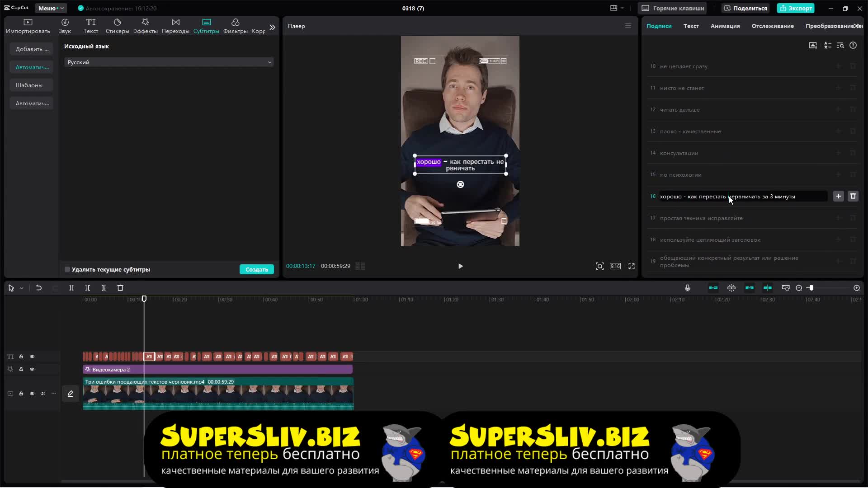This screenshot has height=488, width=868.
Task: Hide the Видеокамера 2 effect track
Action: coord(32,369)
